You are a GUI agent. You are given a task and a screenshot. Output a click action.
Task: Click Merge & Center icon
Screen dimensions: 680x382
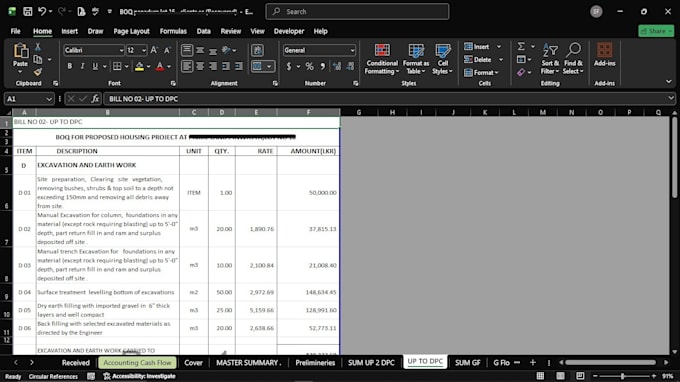click(x=258, y=66)
